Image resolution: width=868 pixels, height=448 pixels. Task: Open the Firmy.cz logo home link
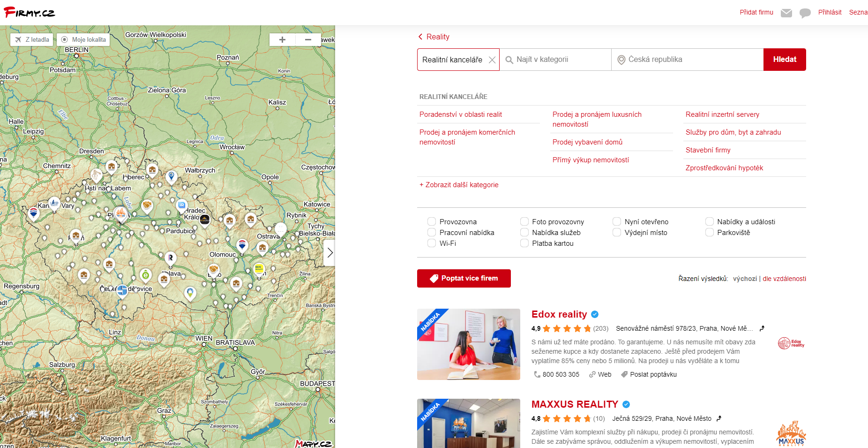point(29,12)
